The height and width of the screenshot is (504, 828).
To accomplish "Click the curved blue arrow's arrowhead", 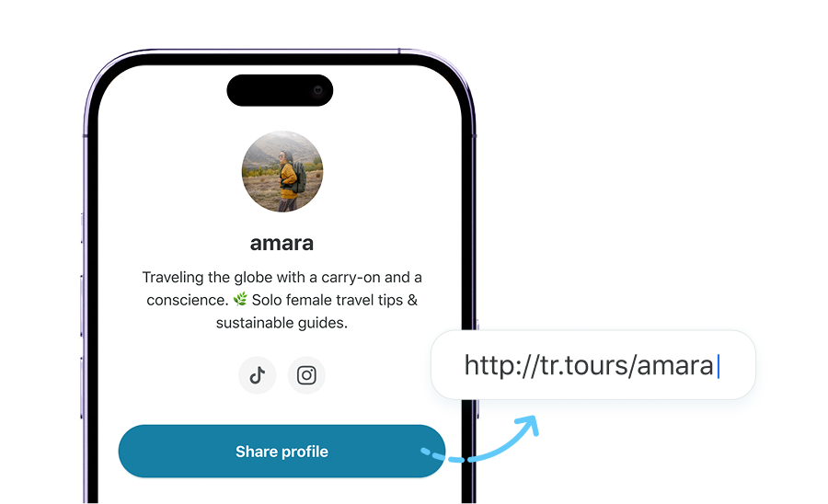I will click(529, 425).
